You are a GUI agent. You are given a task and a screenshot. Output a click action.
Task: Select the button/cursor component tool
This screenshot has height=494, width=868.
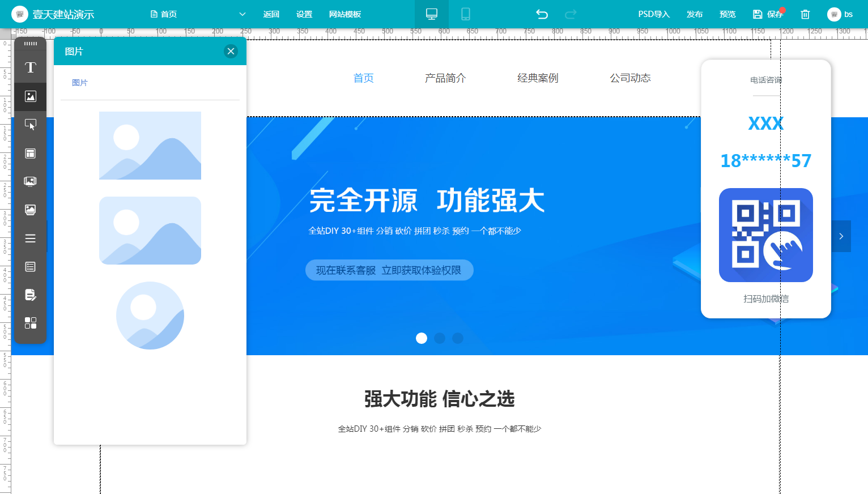tap(31, 125)
